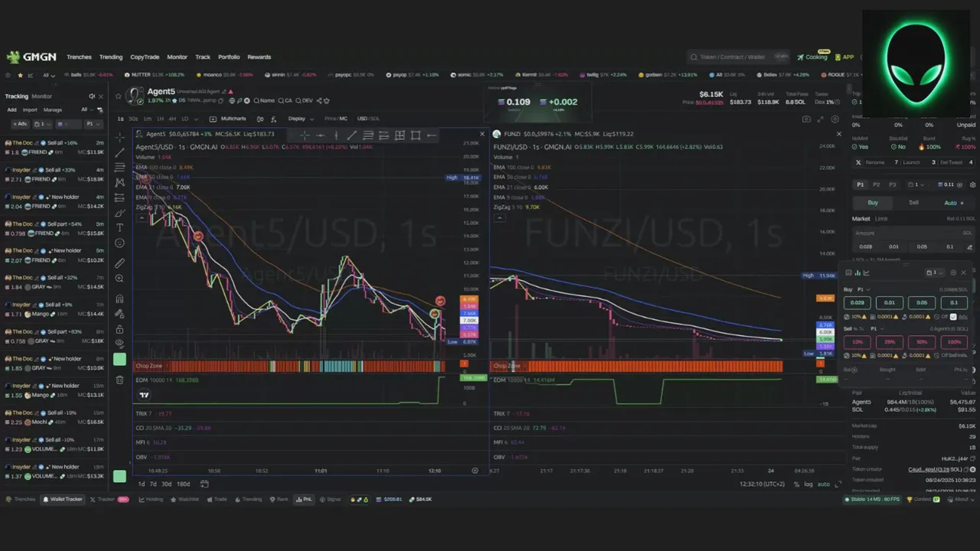Click the 0.05 quick buy button
The height and width of the screenshot is (551, 980).
click(x=921, y=302)
